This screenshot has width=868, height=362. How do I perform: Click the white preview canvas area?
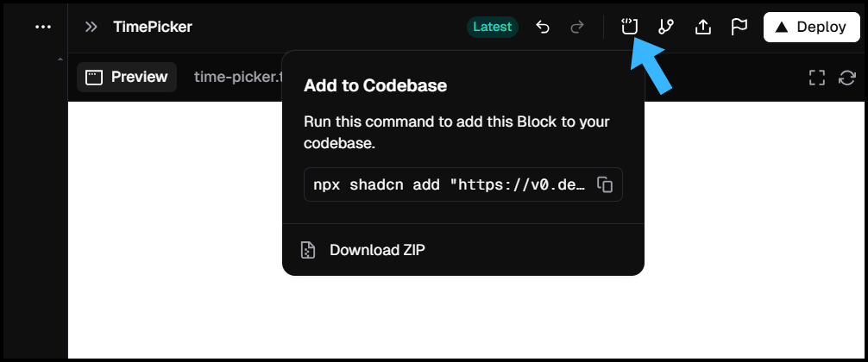click(173, 233)
